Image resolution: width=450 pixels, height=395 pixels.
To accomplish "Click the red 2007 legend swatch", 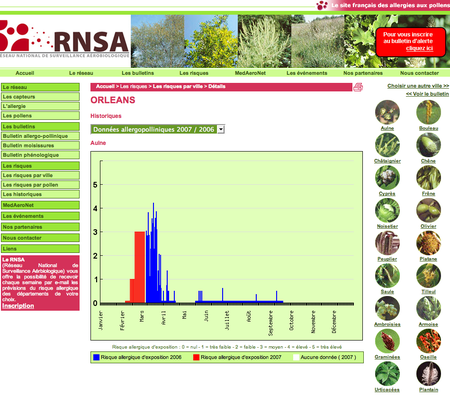I will [x=196, y=357].
